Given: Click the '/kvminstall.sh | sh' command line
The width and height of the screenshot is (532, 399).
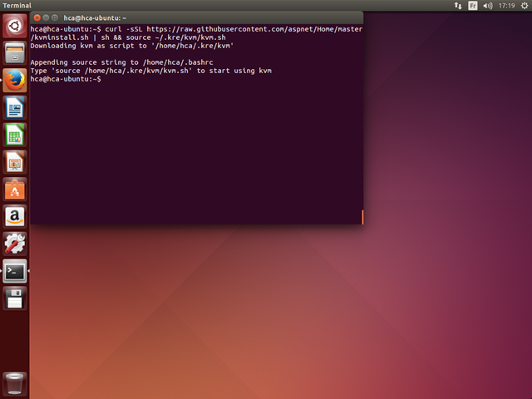Looking at the screenshot, I should pyautogui.click(x=128, y=37).
